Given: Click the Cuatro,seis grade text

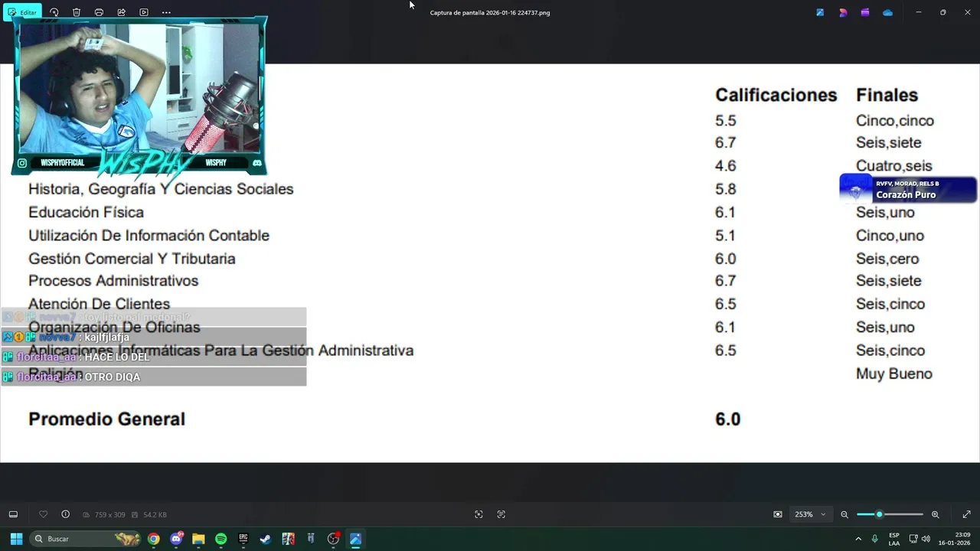Looking at the screenshot, I should (893, 166).
